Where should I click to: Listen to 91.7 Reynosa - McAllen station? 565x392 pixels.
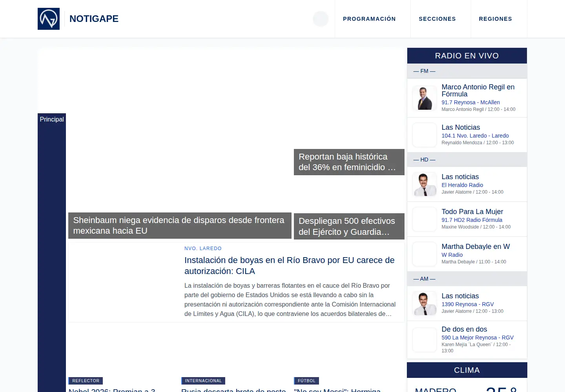coord(470,102)
